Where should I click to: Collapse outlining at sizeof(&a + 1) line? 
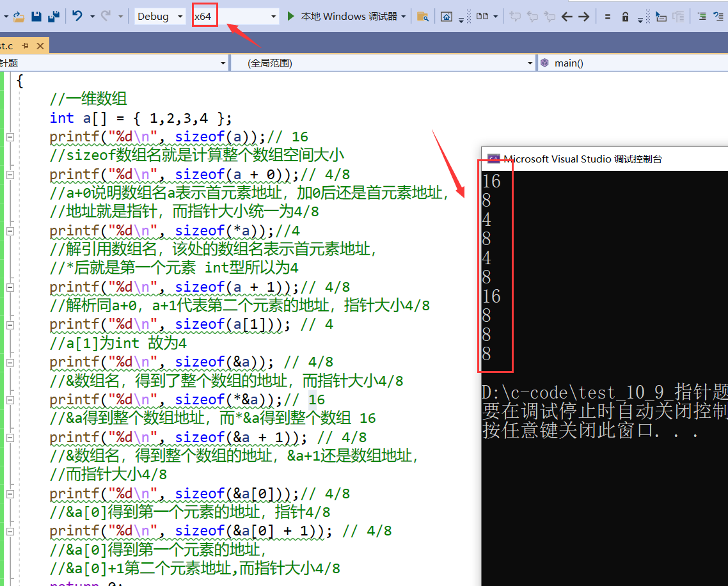coord(10,438)
